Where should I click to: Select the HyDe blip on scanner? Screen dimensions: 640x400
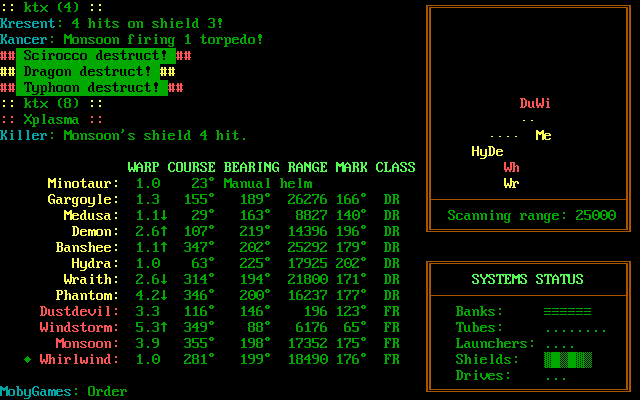click(x=487, y=151)
